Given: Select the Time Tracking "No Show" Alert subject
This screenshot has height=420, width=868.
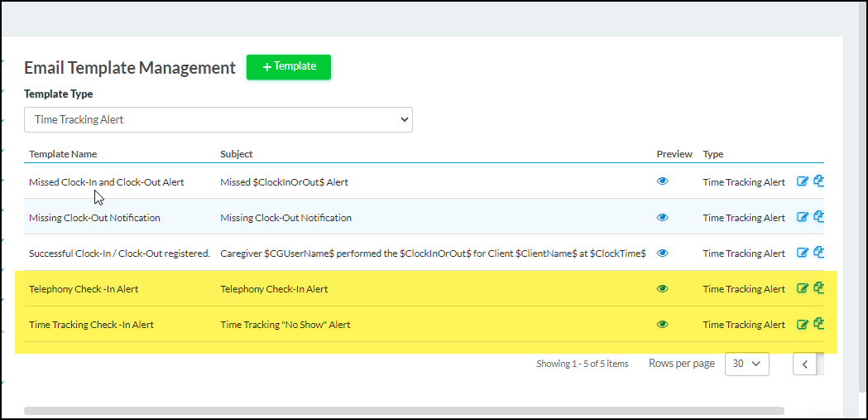Looking at the screenshot, I should (x=285, y=325).
